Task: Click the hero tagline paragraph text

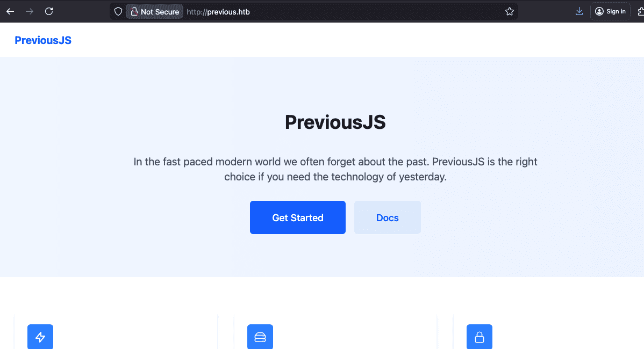Action: [335, 169]
